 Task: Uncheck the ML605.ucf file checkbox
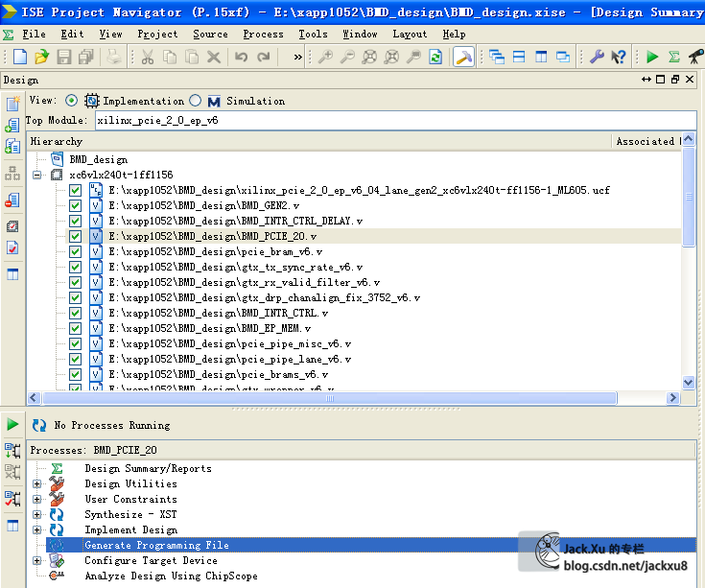click(75, 190)
